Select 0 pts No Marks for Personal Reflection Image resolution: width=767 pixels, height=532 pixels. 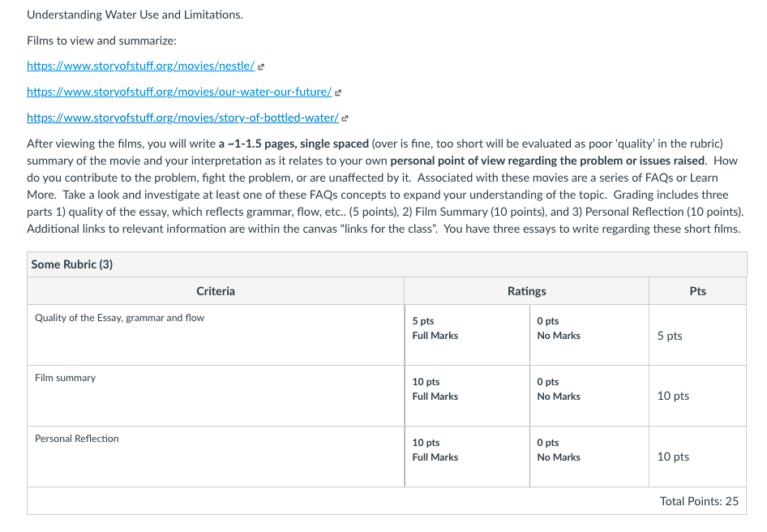click(589, 456)
